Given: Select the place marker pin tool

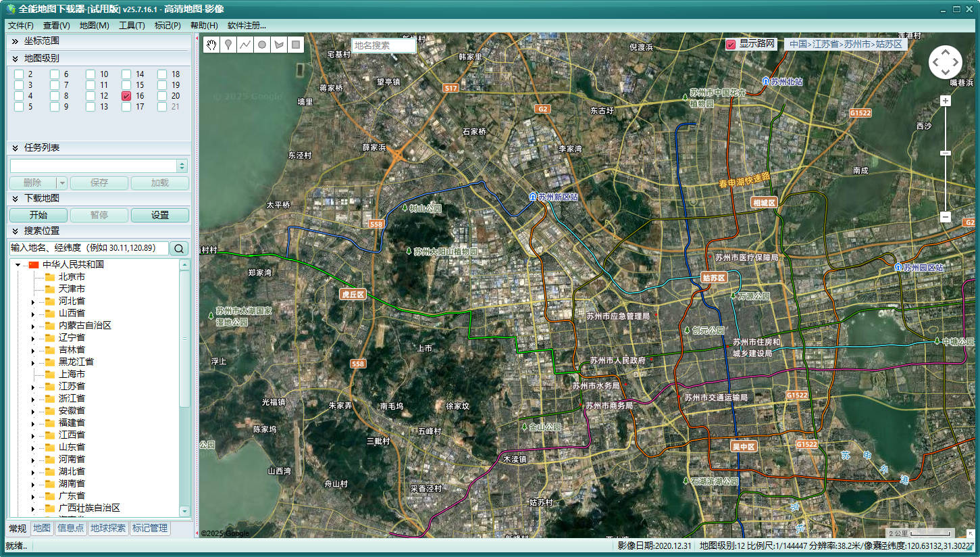Looking at the screenshot, I should click(229, 45).
